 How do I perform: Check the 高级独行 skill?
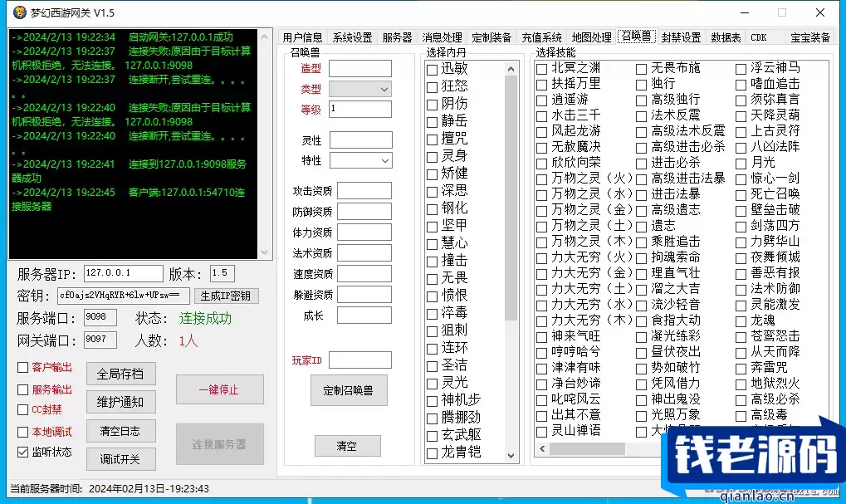click(641, 100)
